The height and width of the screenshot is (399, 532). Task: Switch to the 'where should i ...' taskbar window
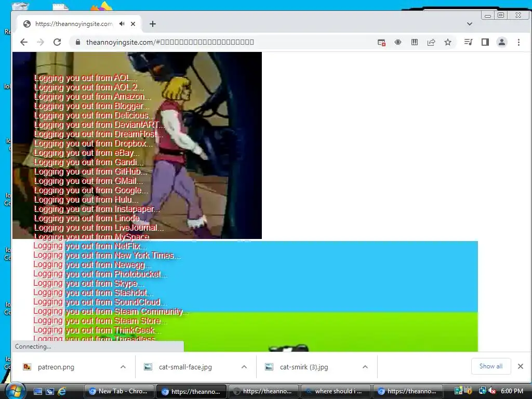pyautogui.click(x=335, y=391)
